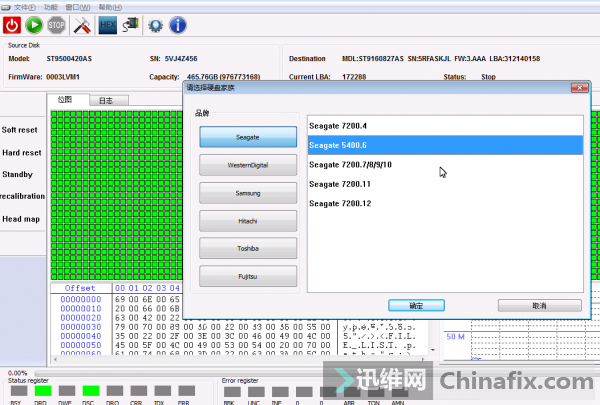Start with the green play icon
600x405 pixels.
(34, 26)
